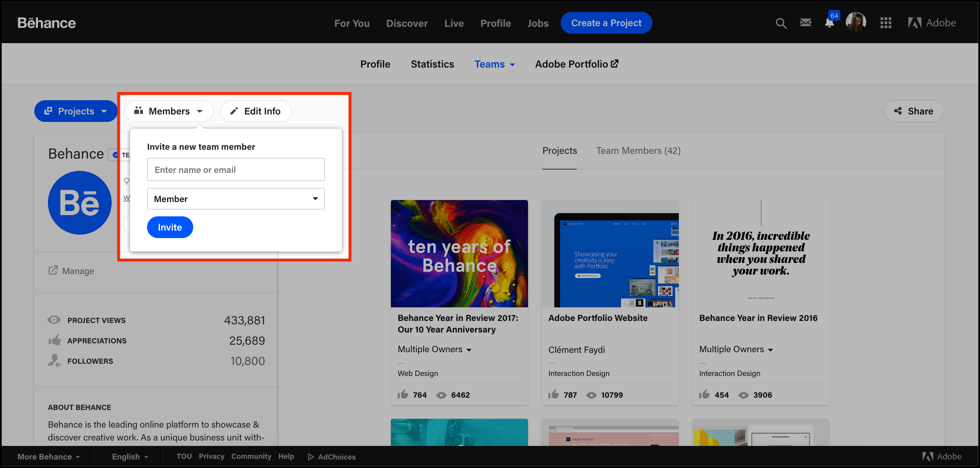The height and width of the screenshot is (468, 980).
Task: Click the Behance team Bē avatar
Action: tap(79, 202)
